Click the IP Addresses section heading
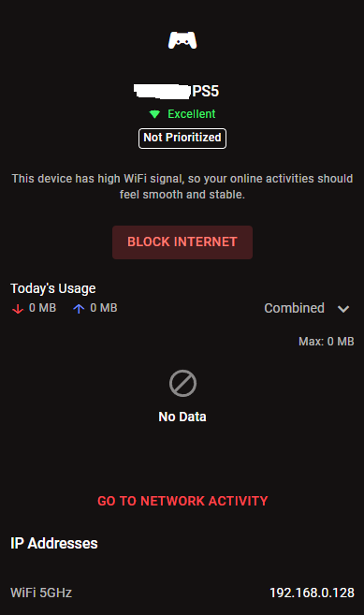Image resolution: width=364 pixels, height=615 pixels. tap(54, 543)
